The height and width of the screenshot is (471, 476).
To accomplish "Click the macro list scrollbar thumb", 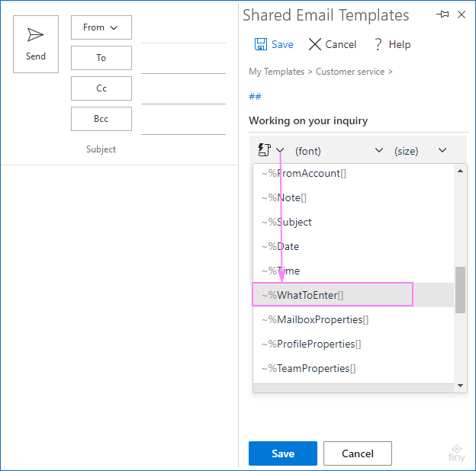I will click(x=460, y=290).
